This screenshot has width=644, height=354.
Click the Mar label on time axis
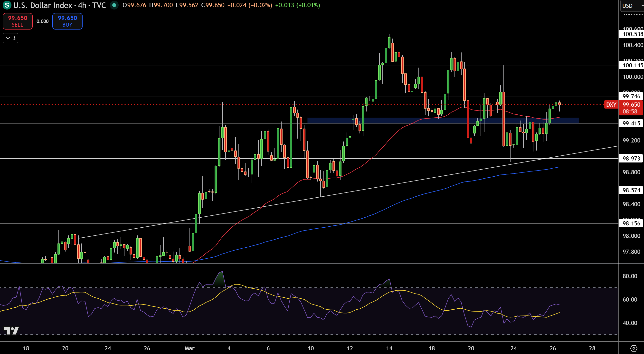189,348
